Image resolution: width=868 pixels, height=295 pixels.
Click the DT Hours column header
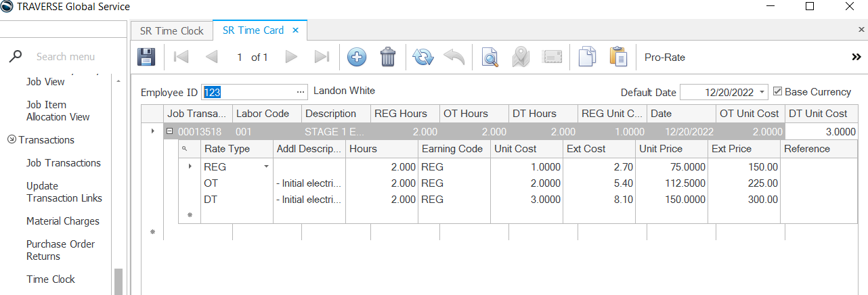coord(543,114)
